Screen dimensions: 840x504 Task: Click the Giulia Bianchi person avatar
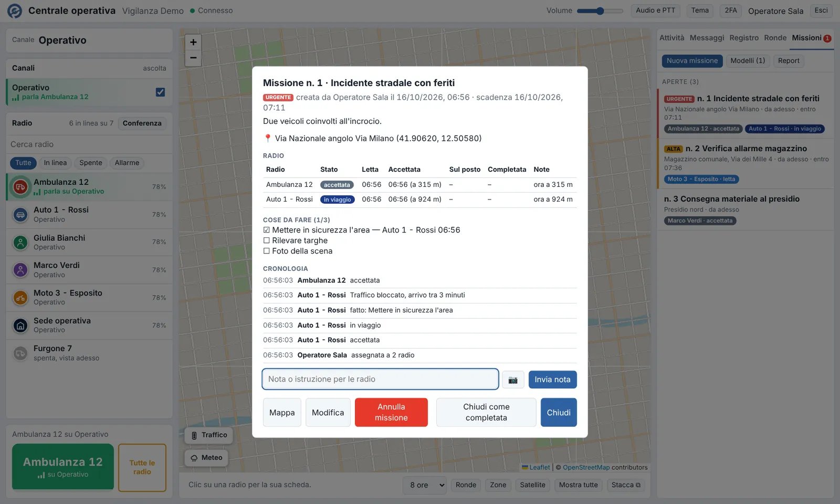click(x=20, y=242)
